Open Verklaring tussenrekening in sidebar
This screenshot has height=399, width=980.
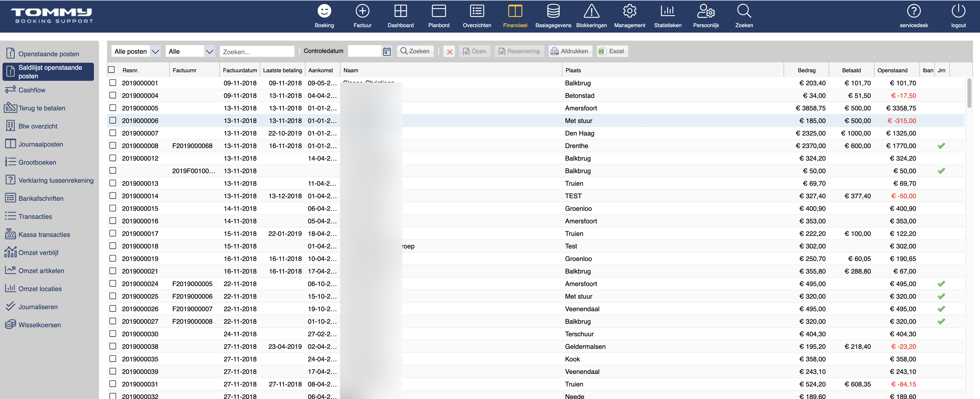[x=56, y=180]
